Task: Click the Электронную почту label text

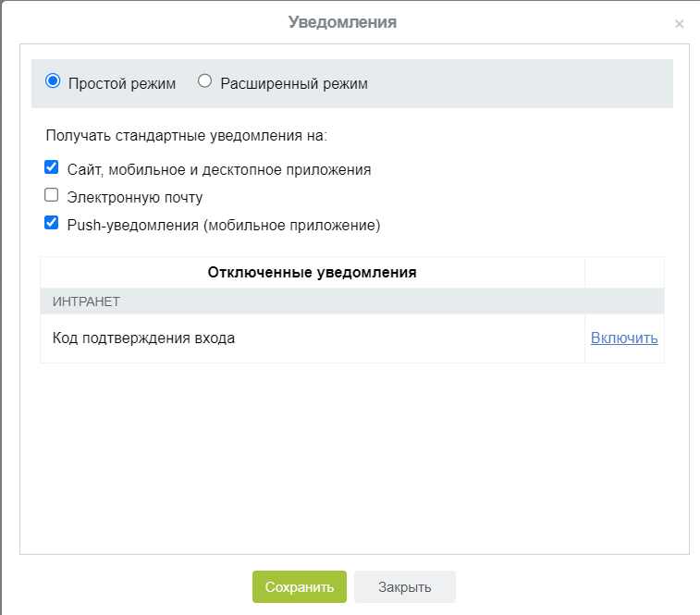Action: click(135, 197)
